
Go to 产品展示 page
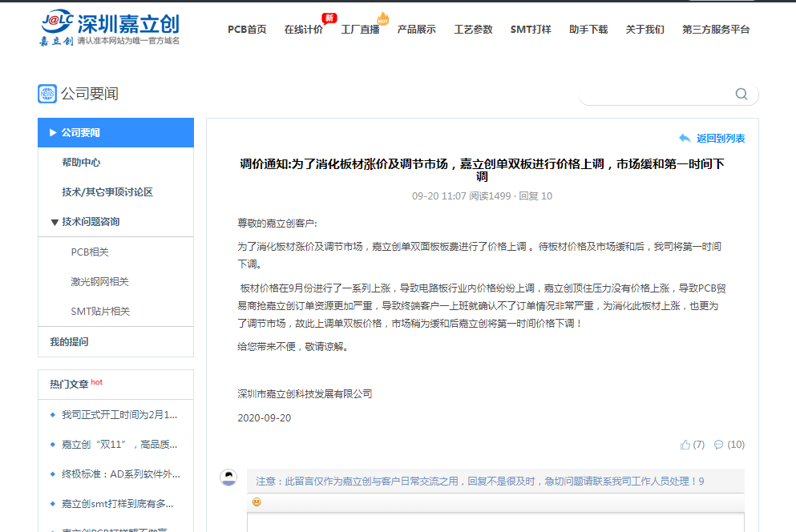(x=417, y=30)
